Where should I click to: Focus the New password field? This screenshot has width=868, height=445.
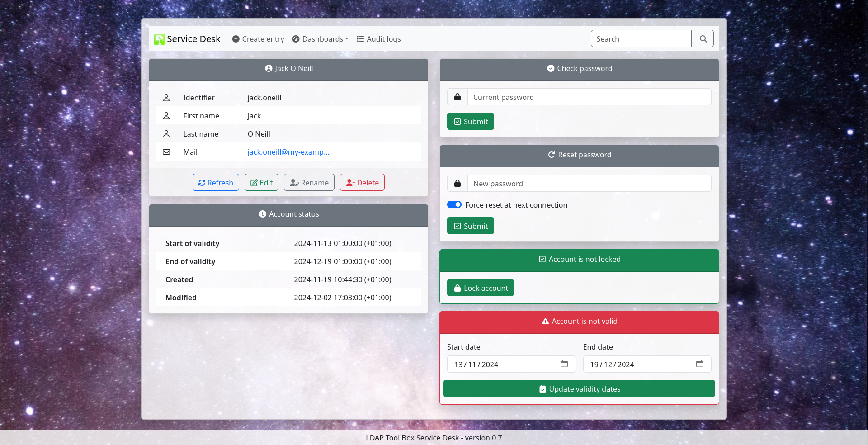click(589, 184)
